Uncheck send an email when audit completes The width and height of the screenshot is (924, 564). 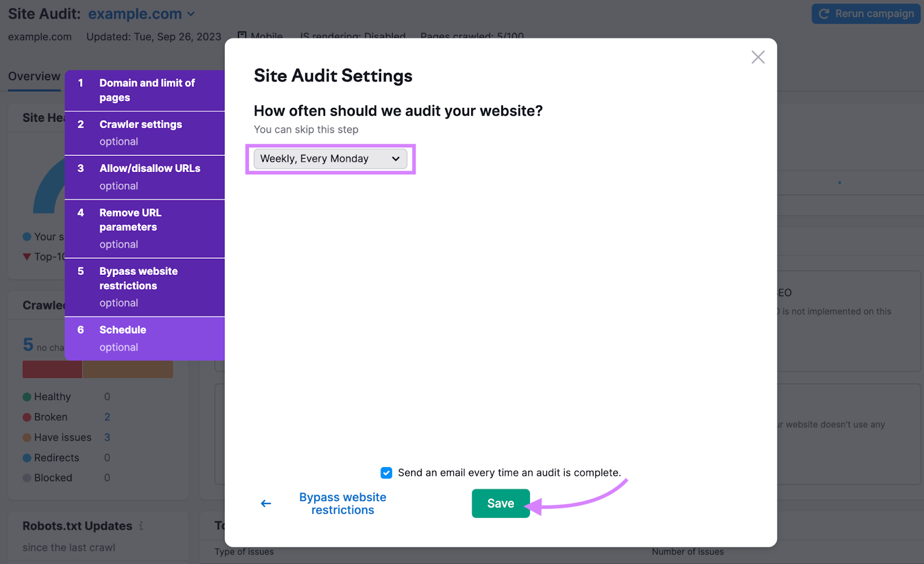pos(386,472)
